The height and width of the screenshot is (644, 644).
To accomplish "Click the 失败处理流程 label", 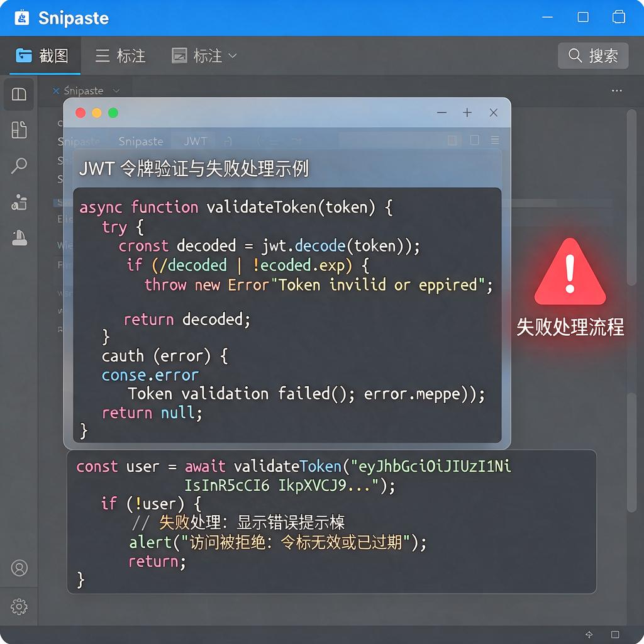I will pyautogui.click(x=570, y=327).
